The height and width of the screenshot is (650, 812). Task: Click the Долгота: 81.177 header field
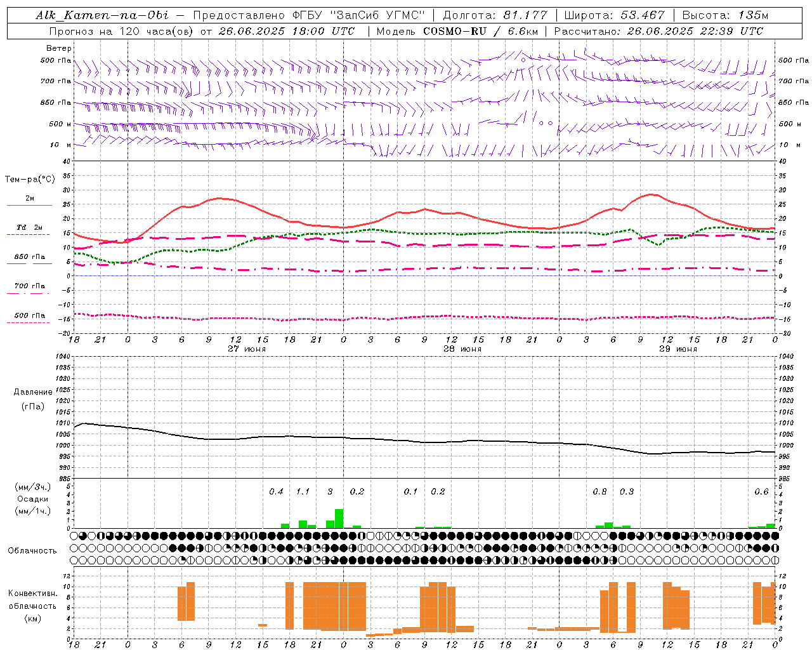495,15
